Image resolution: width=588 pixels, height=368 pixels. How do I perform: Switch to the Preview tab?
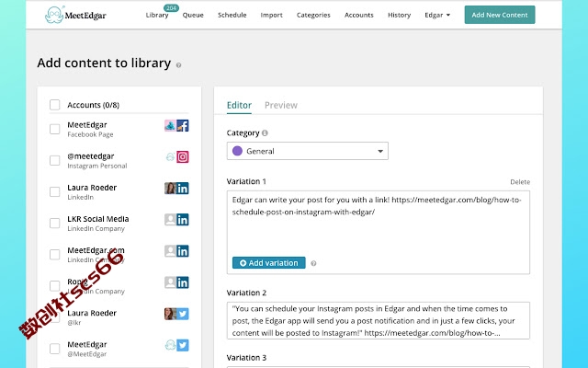tap(281, 105)
